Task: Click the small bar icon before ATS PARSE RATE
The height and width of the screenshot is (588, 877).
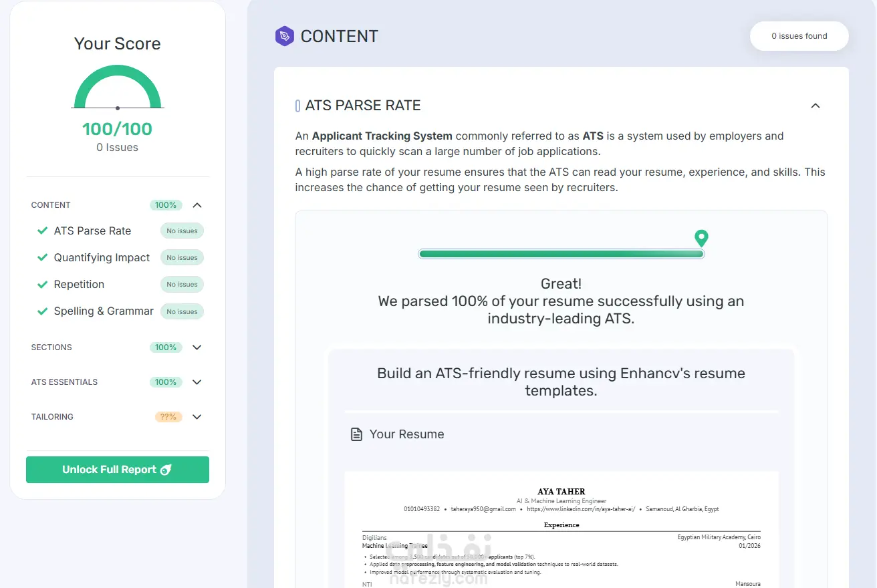Action: 297,106
